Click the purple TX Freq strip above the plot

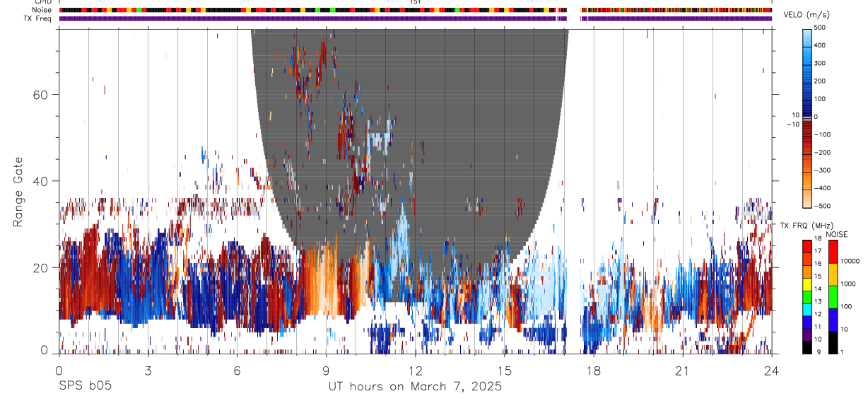point(416,18)
